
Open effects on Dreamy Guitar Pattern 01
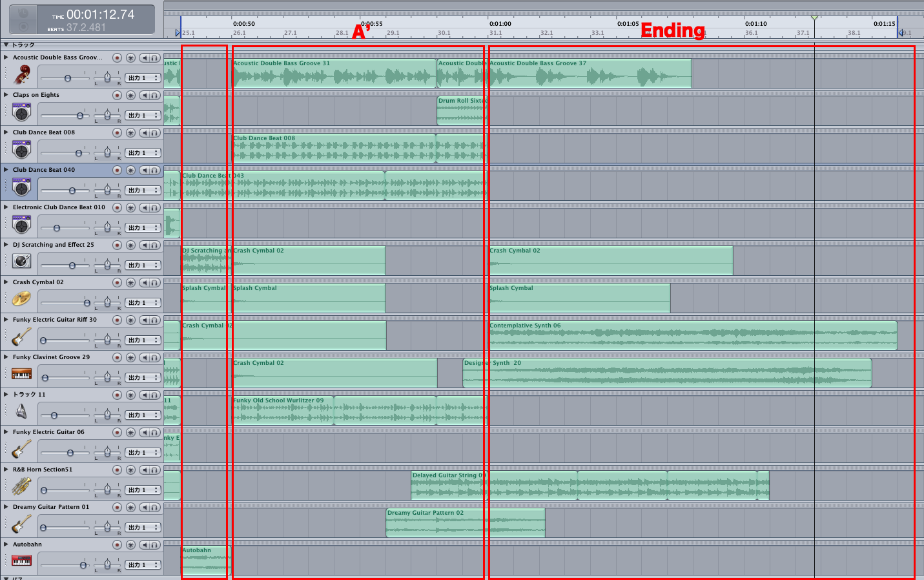click(130, 508)
